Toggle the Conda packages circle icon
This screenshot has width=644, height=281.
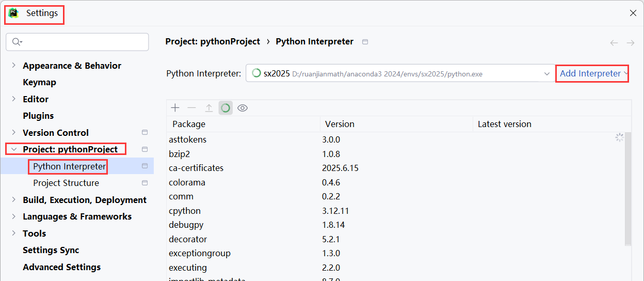click(226, 107)
